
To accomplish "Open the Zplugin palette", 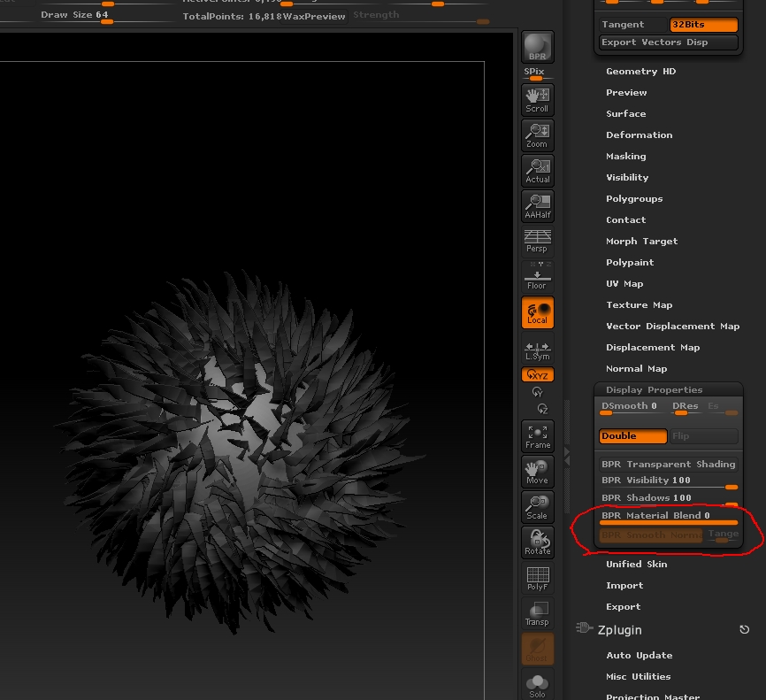I will pyautogui.click(x=619, y=630).
